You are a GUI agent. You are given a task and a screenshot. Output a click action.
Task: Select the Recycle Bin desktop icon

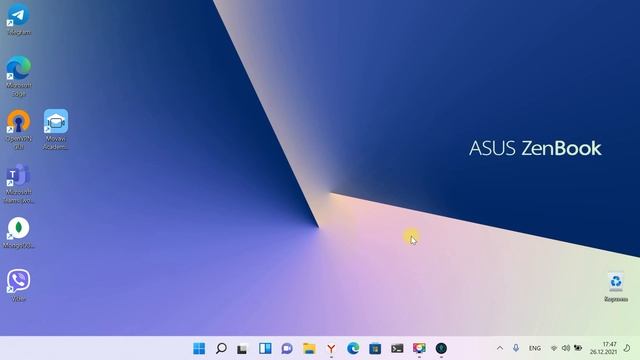(616, 287)
